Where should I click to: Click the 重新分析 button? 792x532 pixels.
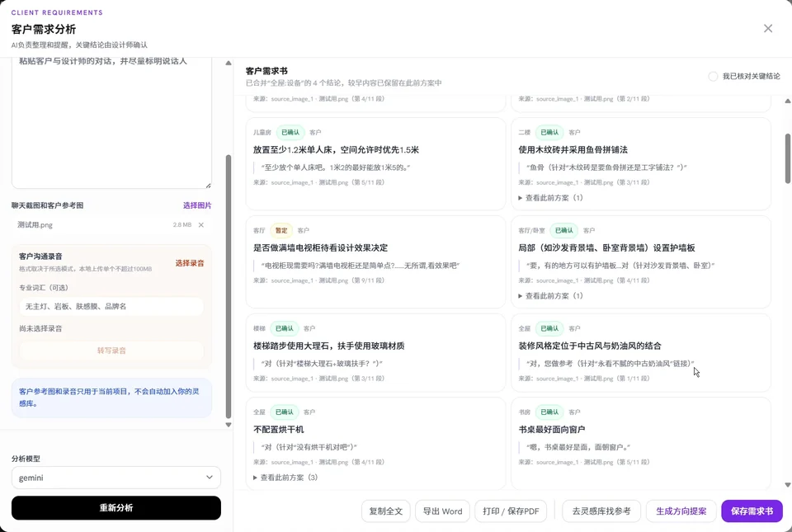(116, 508)
